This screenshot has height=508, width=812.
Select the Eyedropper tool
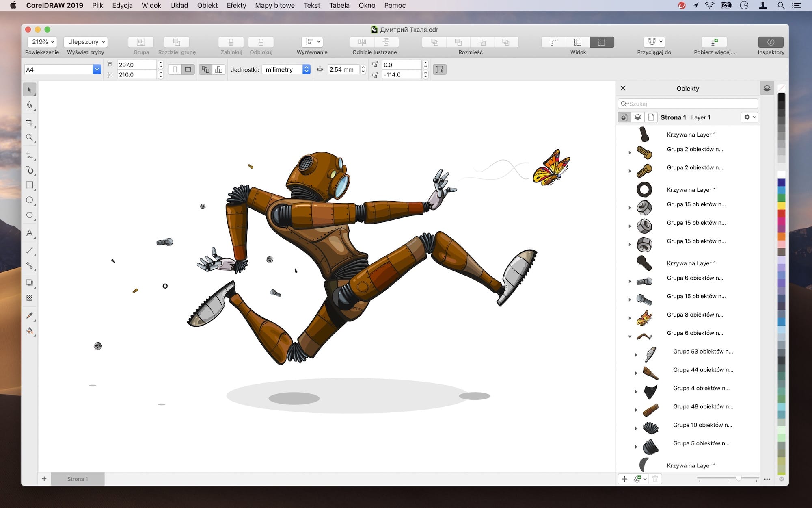coord(29,315)
